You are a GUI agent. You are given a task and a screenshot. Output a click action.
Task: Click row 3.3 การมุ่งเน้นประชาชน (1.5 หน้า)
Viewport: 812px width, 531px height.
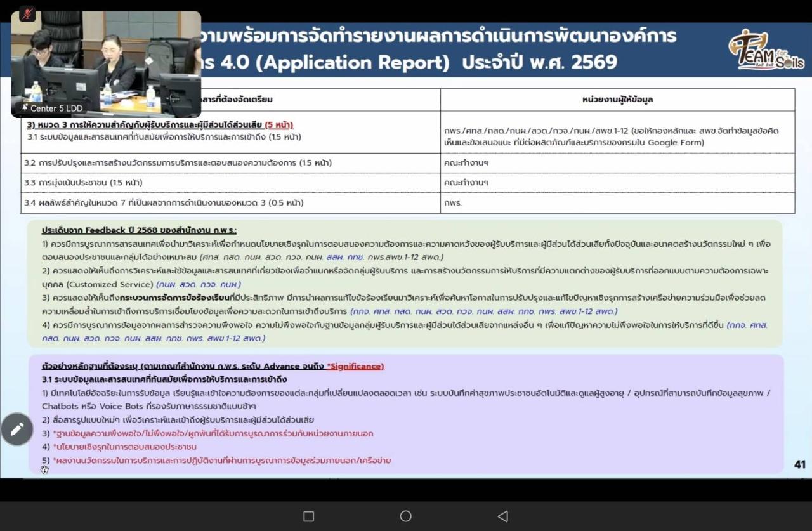click(x=83, y=183)
